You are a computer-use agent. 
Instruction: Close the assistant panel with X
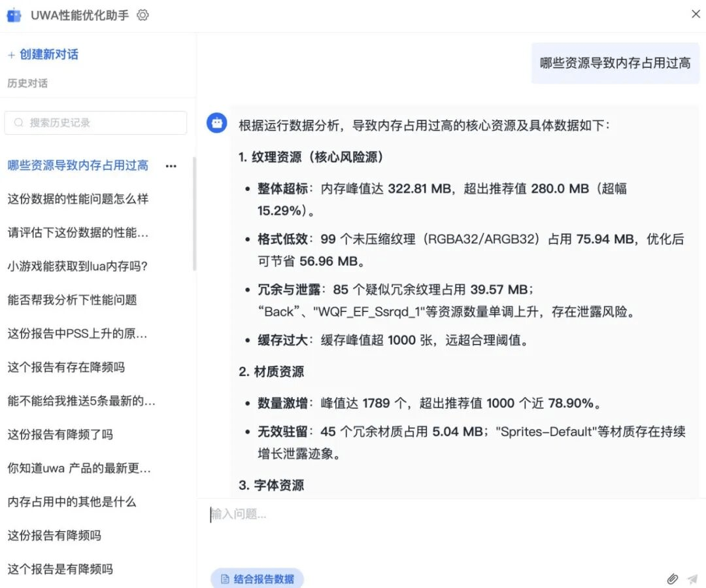696,14
